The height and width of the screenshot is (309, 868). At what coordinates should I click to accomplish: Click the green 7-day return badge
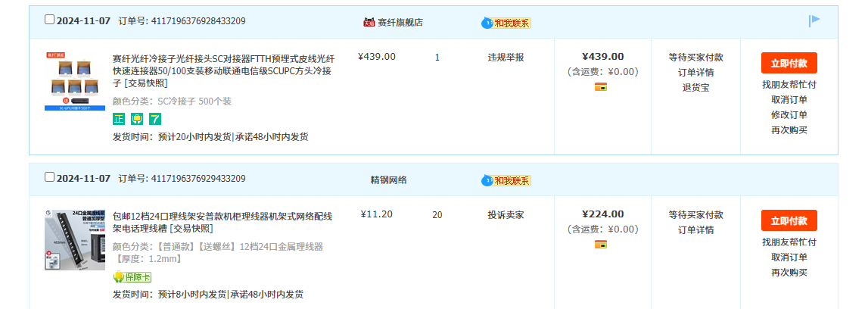[x=155, y=119]
